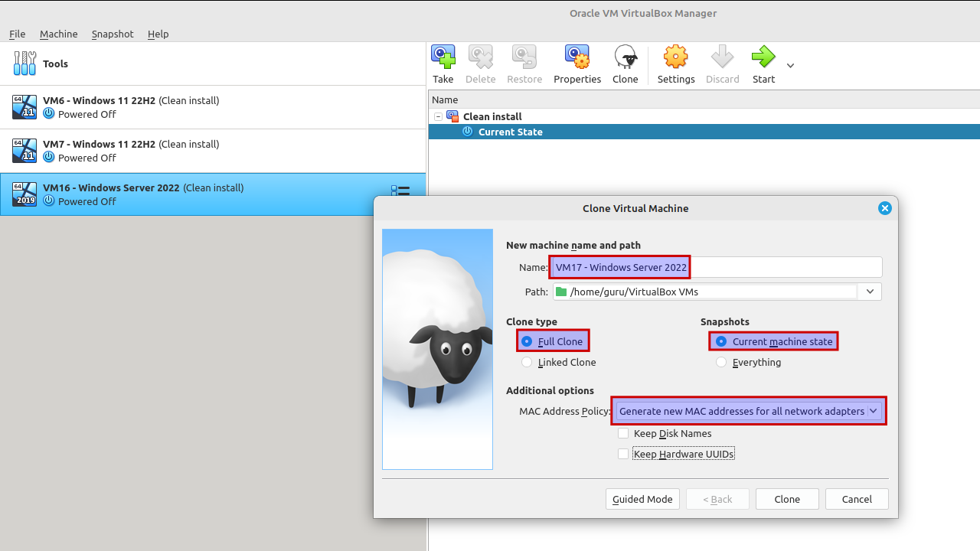Screen dimensions: 980x551
Task: Select Clean install snapshot row text
Action: coord(492,116)
